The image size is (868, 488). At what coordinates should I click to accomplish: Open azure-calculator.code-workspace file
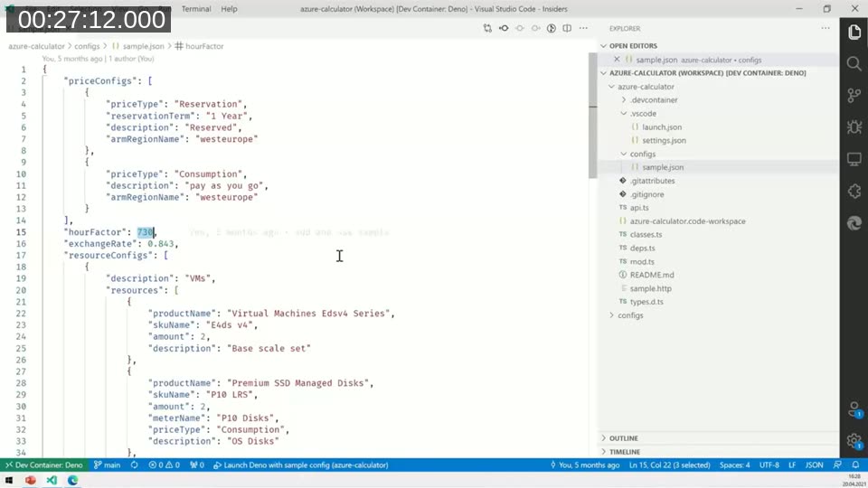pos(687,221)
